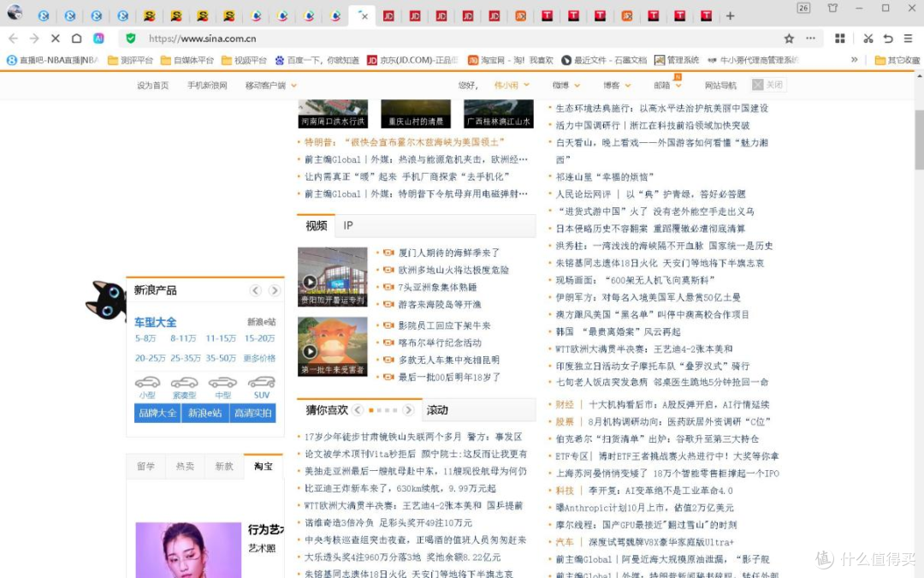Bookmark this page with the star
924x578 pixels.
pyautogui.click(x=789, y=39)
